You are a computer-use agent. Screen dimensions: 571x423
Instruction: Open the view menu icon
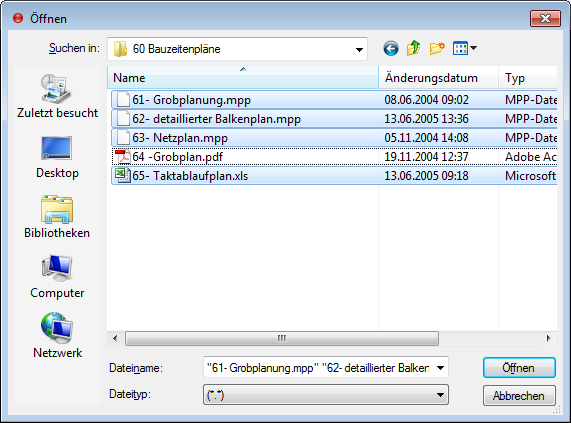[x=464, y=48]
